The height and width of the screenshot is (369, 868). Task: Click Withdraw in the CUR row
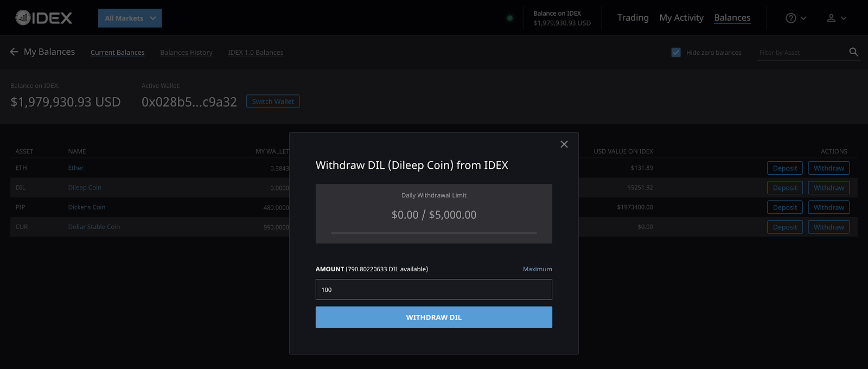click(829, 227)
